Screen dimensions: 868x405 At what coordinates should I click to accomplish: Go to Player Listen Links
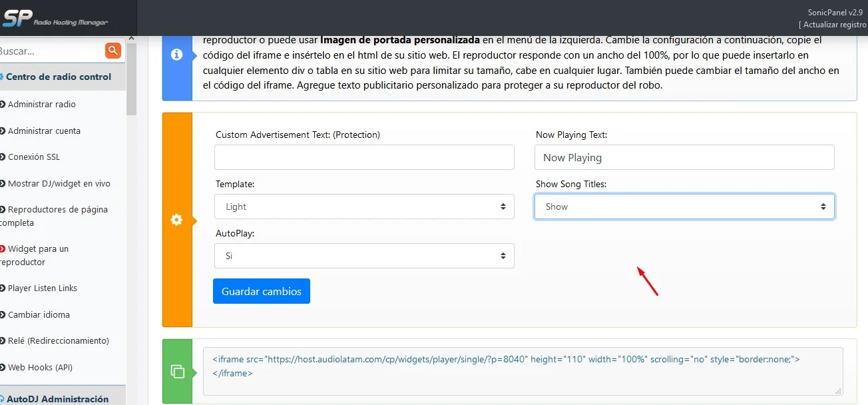(42, 288)
